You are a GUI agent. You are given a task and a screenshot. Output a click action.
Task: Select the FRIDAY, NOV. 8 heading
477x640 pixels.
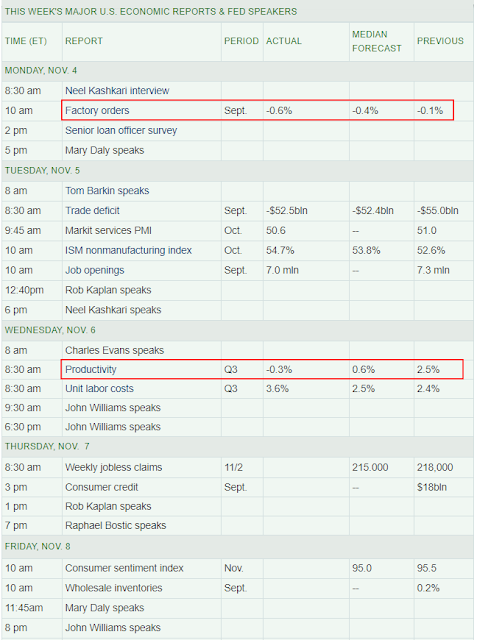point(38,547)
